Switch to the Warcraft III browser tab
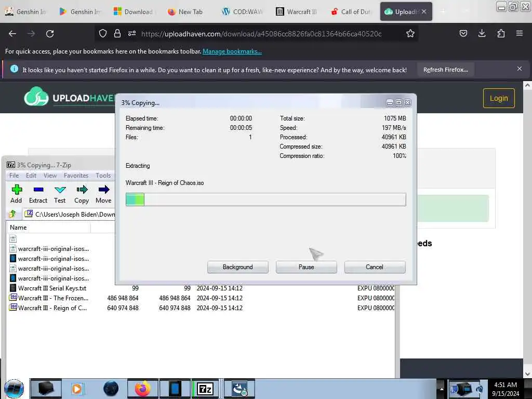The image size is (532, 399). point(297,11)
